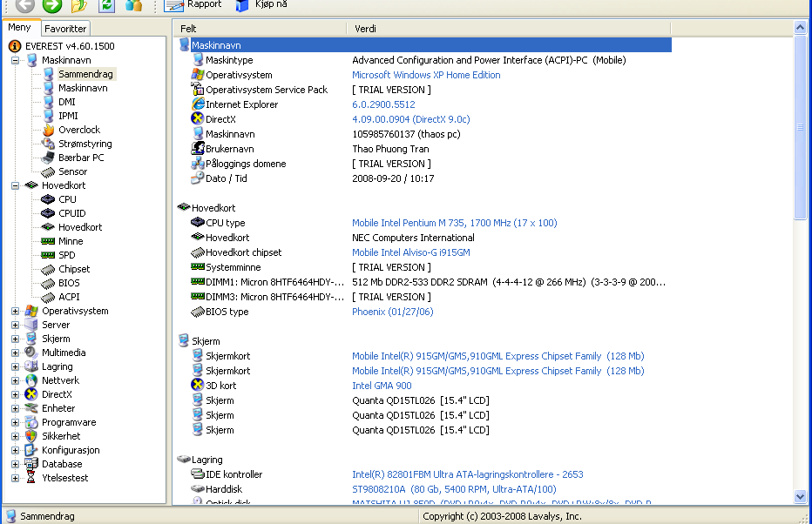Select the Meny tab
Viewport: 812px width, 524px height.
click(x=19, y=28)
